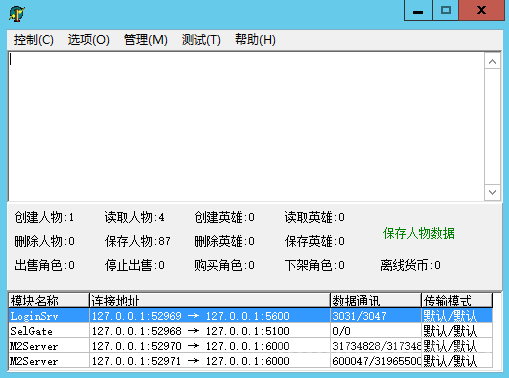509x378 pixels.
Task: Click the 创建人物:1 counter
Action: (44, 217)
